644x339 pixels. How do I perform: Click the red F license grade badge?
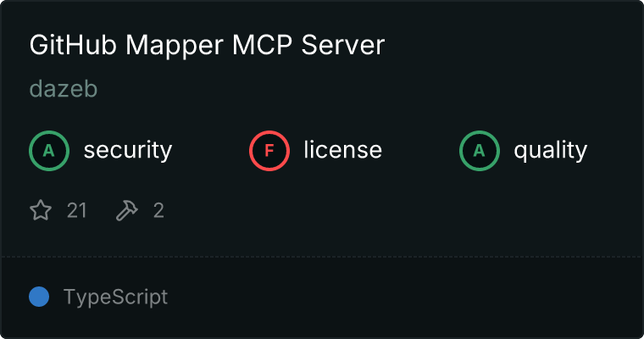pos(269,151)
